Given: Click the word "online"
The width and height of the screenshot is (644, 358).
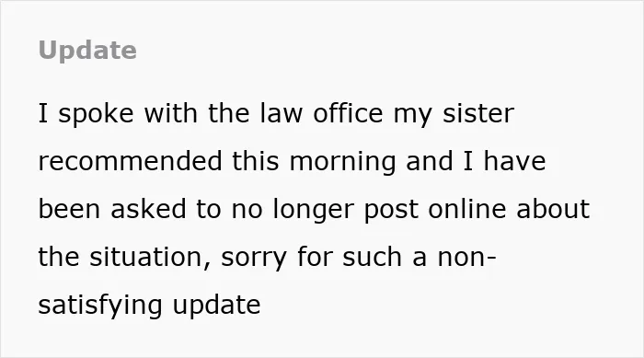Looking at the screenshot, I should point(467,209).
